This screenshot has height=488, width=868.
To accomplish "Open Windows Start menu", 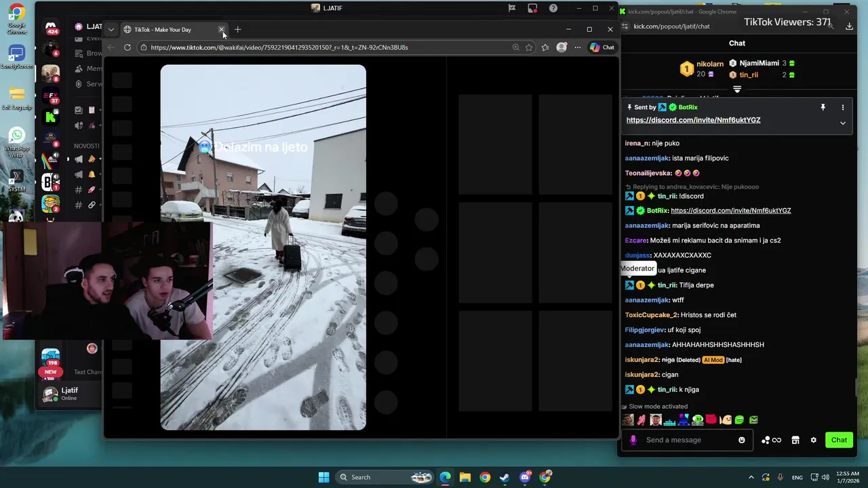I will [323, 477].
